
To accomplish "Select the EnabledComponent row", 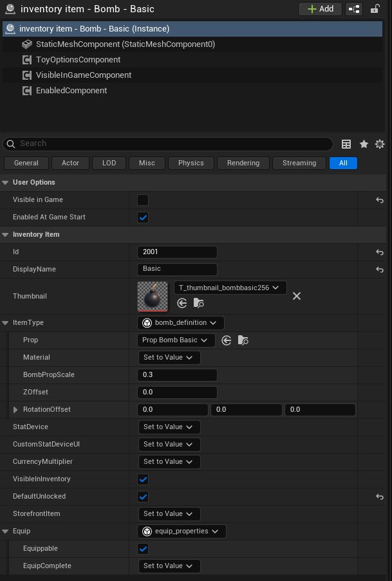I will (192, 91).
